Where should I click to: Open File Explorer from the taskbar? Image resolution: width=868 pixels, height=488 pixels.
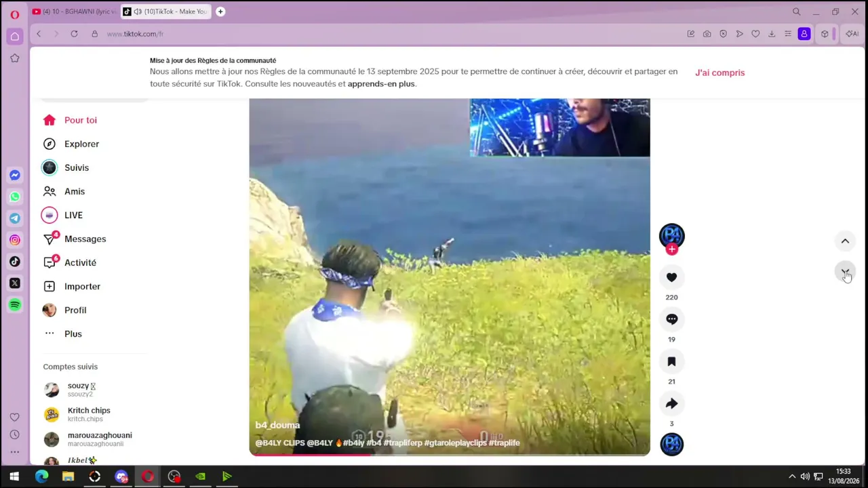[68, 476]
